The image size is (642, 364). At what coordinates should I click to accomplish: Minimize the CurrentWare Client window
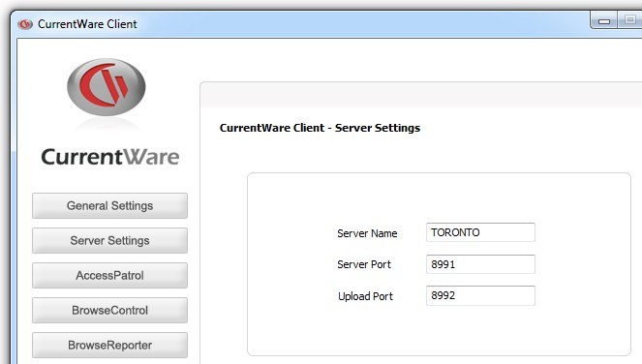pyautogui.click(x=604, y=20)
